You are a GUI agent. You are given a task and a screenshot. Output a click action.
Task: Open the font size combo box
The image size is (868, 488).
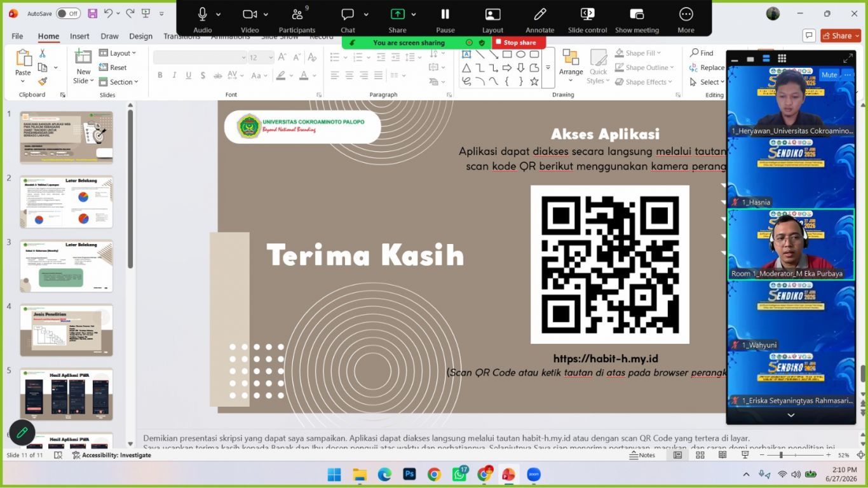tap(261, 57)
